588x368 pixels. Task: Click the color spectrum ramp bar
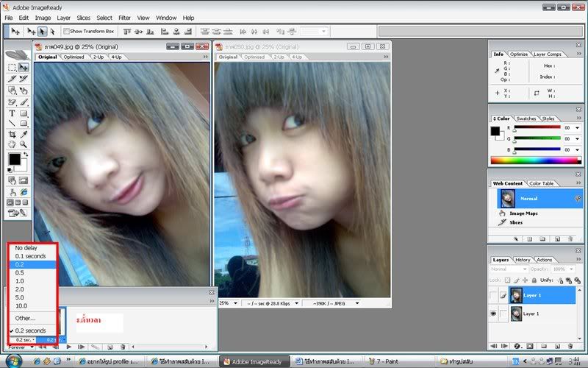click(x=537, y=160)
